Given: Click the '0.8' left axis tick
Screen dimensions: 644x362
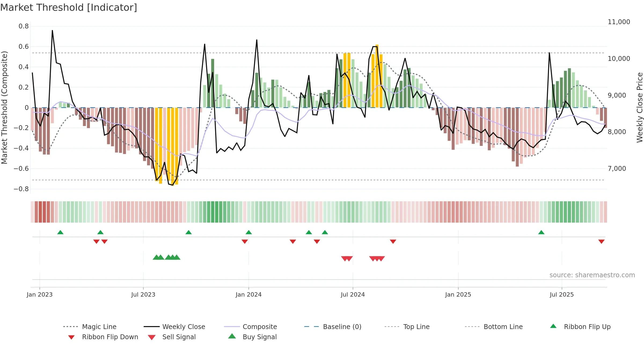Looking at the screenshot, I should (24, 26).
